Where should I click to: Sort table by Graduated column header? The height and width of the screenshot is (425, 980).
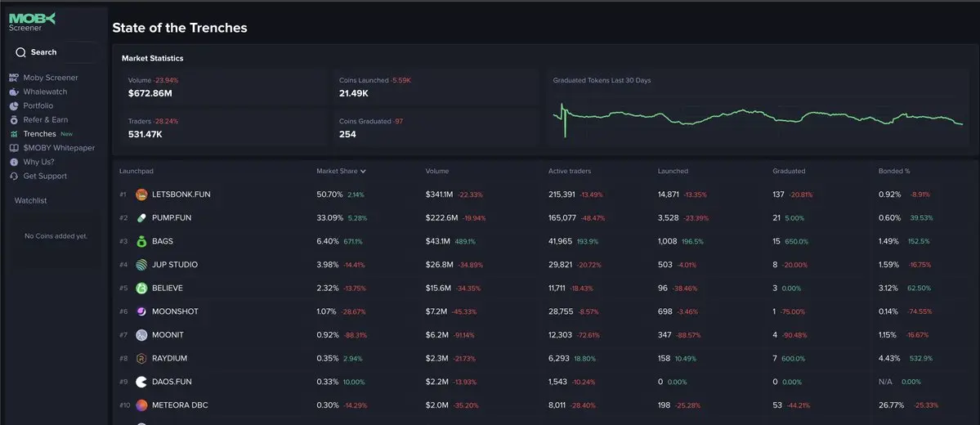[789, 172]
